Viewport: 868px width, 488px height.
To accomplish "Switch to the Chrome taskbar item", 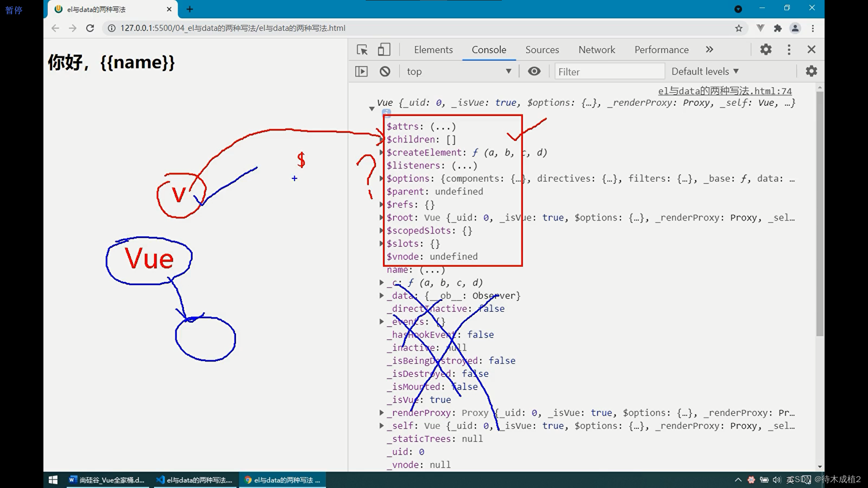I will (x=282, y=480).
